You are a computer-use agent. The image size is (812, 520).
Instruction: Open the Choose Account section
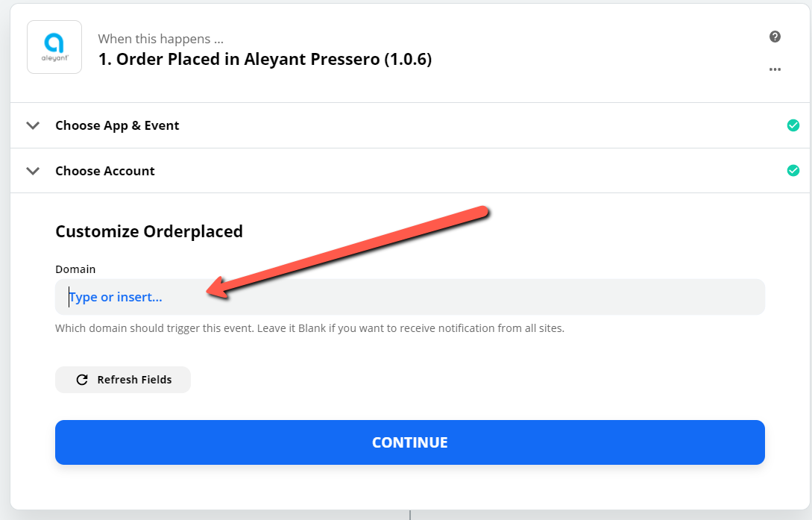pos(409,171)
